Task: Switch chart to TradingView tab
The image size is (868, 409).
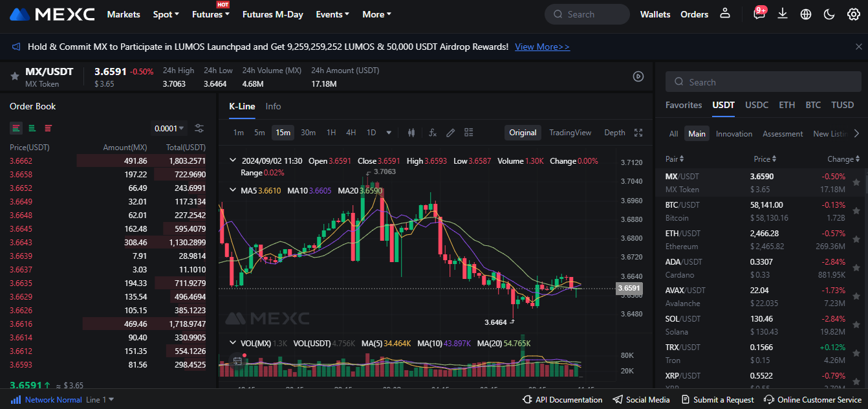Action: [x=570, y=133]
